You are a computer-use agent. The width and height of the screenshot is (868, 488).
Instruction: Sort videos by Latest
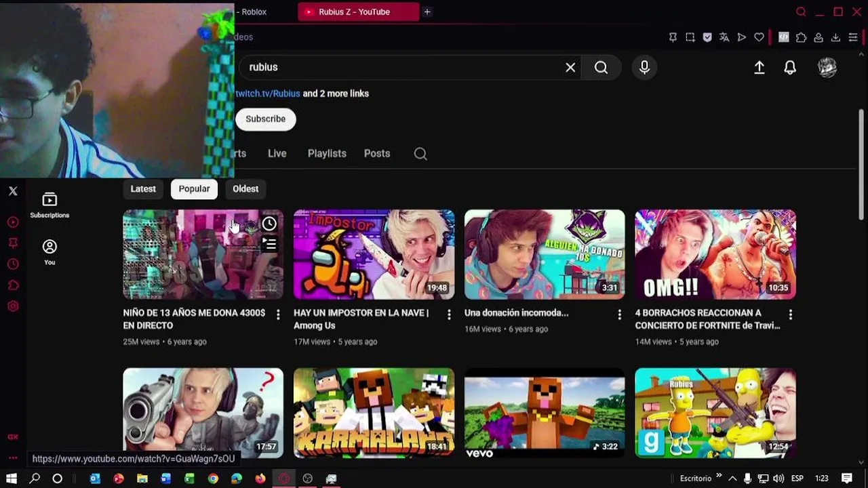coord(143,189)
